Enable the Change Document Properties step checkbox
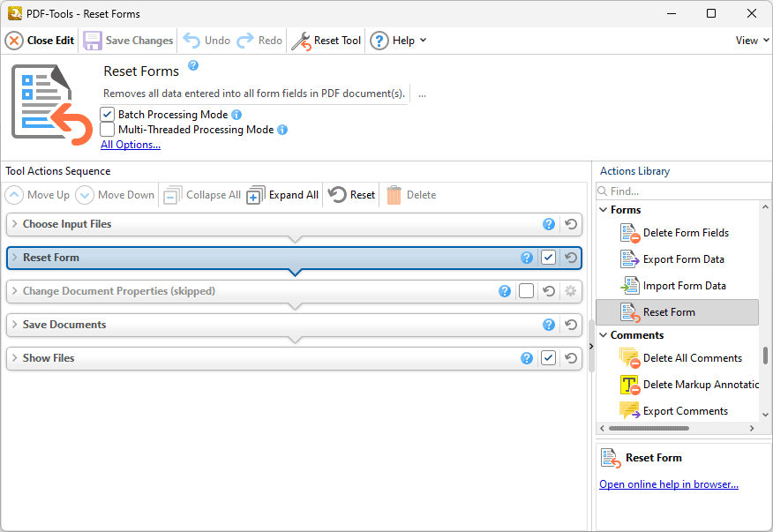The width and height of the screenshot is (773, 532). click(527, 291)
